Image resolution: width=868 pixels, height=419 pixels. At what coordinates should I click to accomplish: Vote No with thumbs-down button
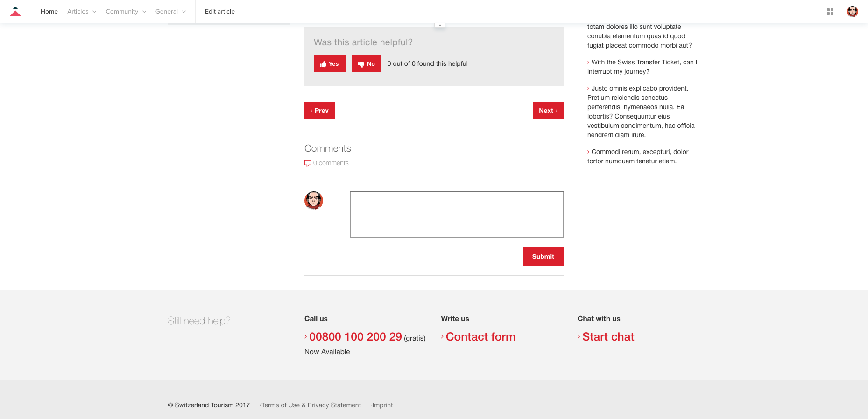[366, 64]
